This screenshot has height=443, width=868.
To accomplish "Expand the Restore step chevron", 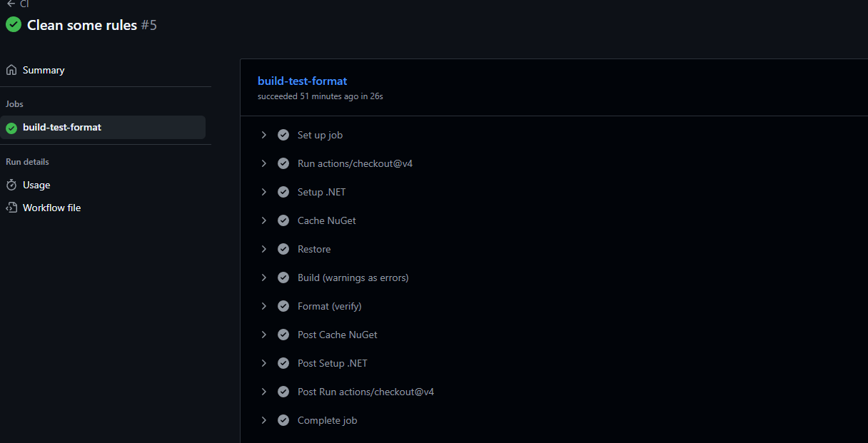I will [x=264, y=249].
